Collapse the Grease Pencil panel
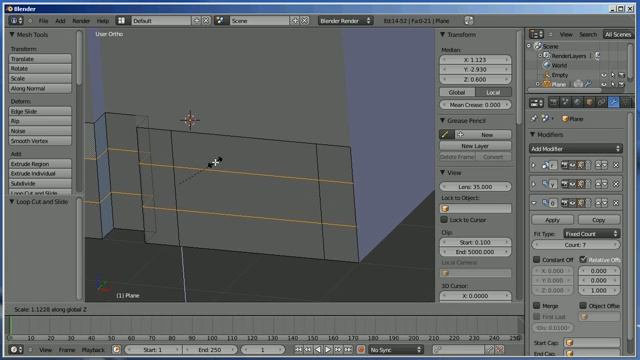Image resolution: width=640 pixels, height=360 pixels. pos(442,120)
